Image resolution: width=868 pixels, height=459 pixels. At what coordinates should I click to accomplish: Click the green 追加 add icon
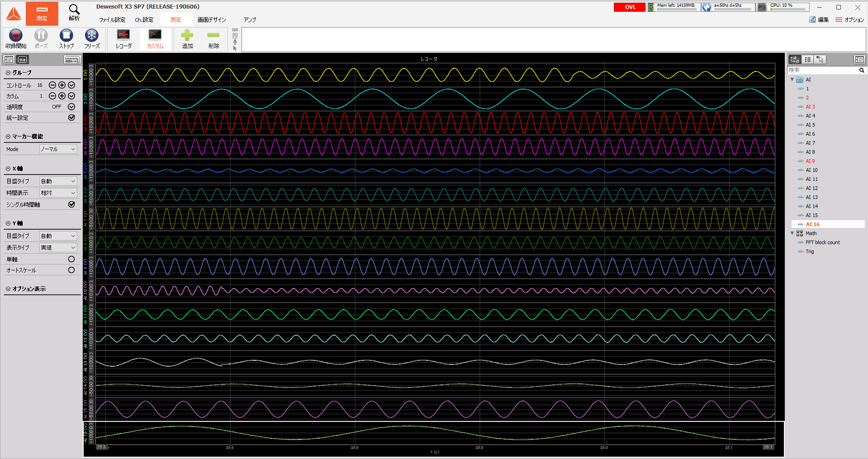[187, 39]
